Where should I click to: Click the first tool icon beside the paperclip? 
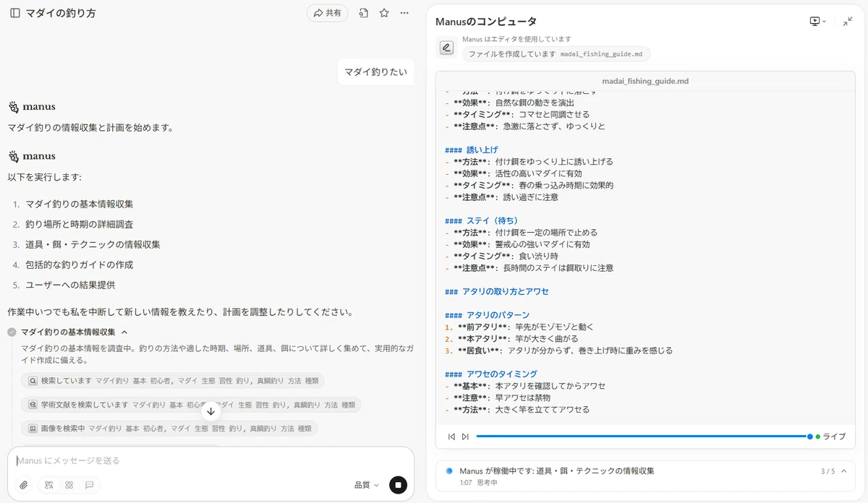49,485
